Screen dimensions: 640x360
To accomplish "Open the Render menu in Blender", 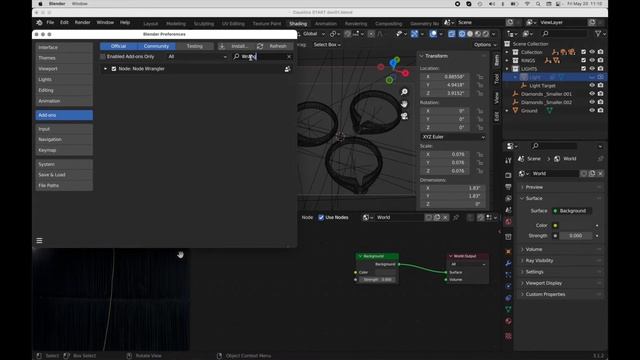I will pyautogui.click(x=82, y=22).
